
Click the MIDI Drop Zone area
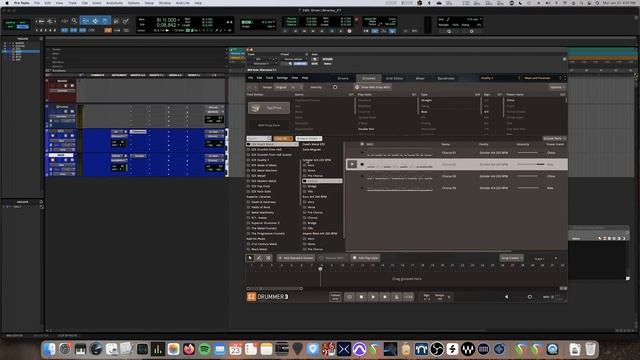[x=269, y=125]
